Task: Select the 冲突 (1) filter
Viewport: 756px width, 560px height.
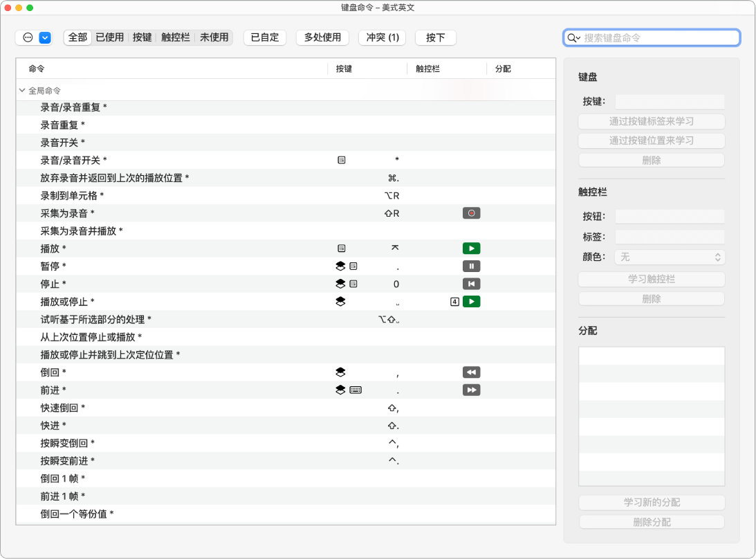Action: (x=382, y=37)
